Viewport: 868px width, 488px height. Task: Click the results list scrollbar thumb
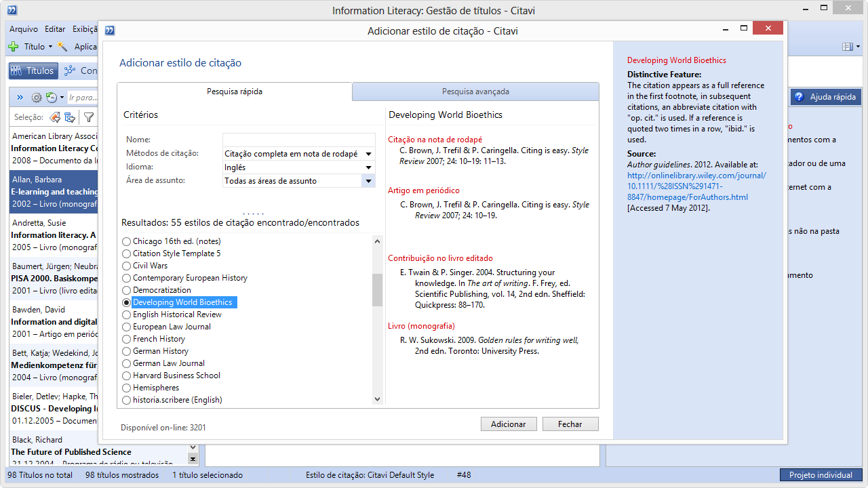(378, 290)
